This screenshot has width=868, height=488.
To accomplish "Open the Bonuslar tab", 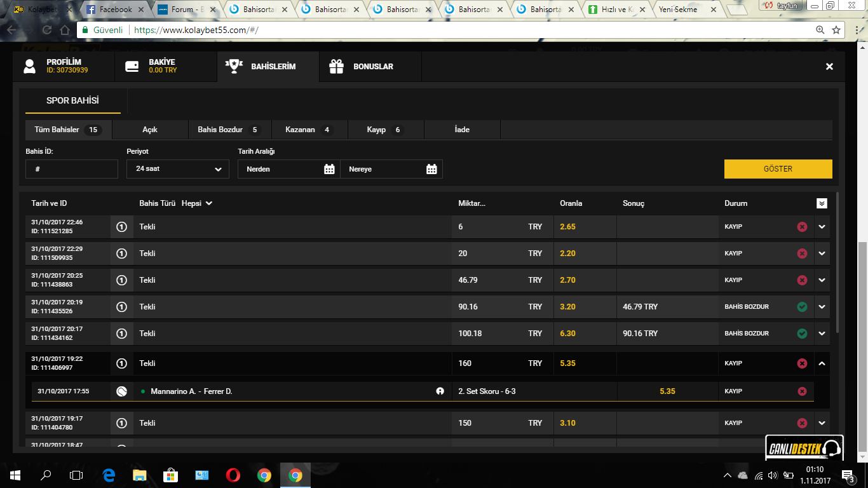I will [370, 66].
